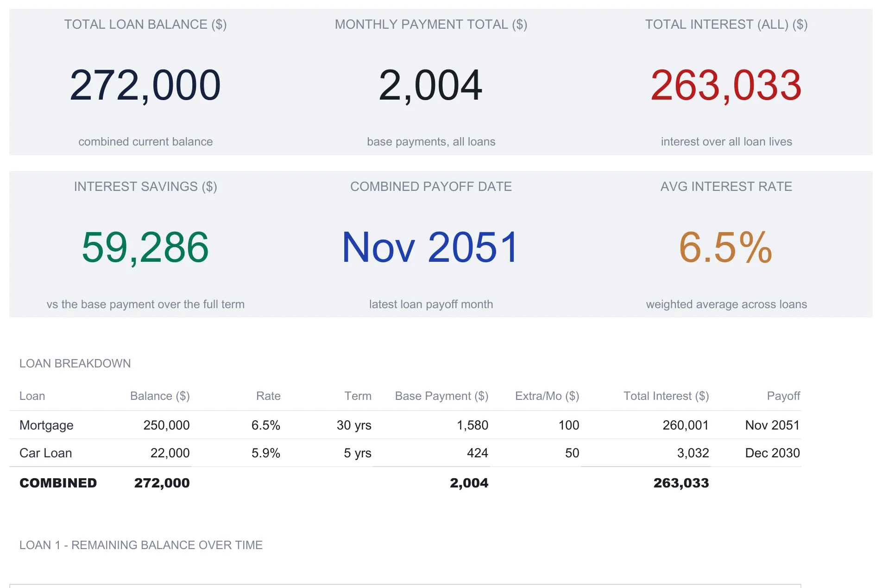Screen dimensions: 882x588
Task: Click the Mortgage balance cell 250,000
Action: (166, 425)
